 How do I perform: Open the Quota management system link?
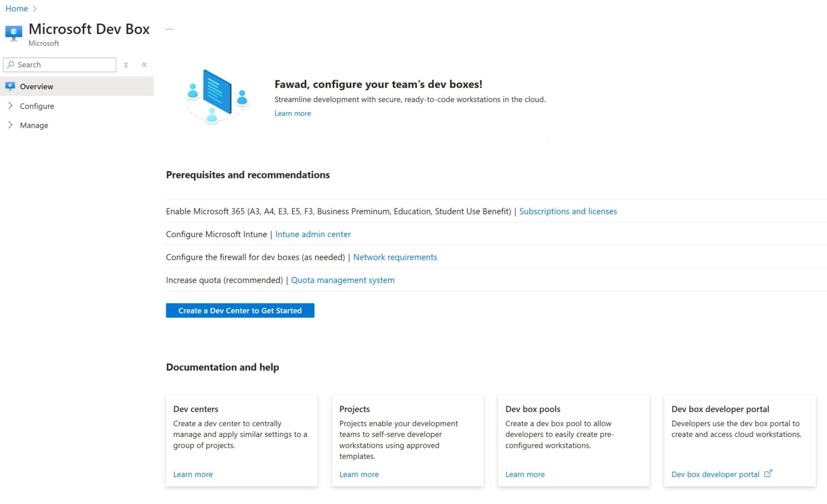tap(342, 279)
